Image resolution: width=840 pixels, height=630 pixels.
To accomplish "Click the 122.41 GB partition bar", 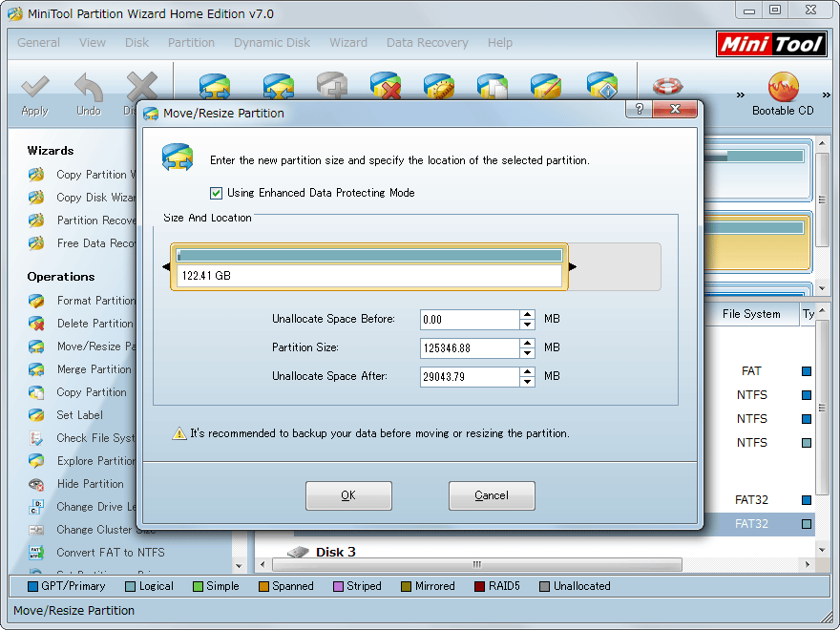I will point(369,266).
